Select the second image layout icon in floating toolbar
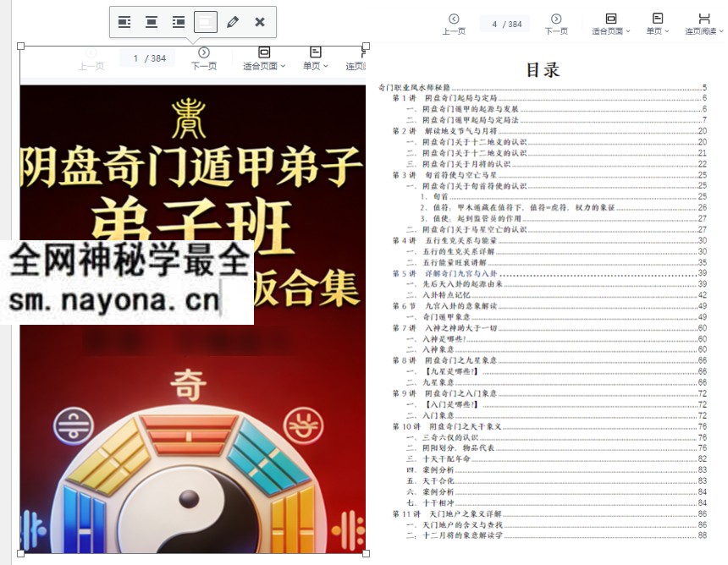 click(x=152, y=22)
